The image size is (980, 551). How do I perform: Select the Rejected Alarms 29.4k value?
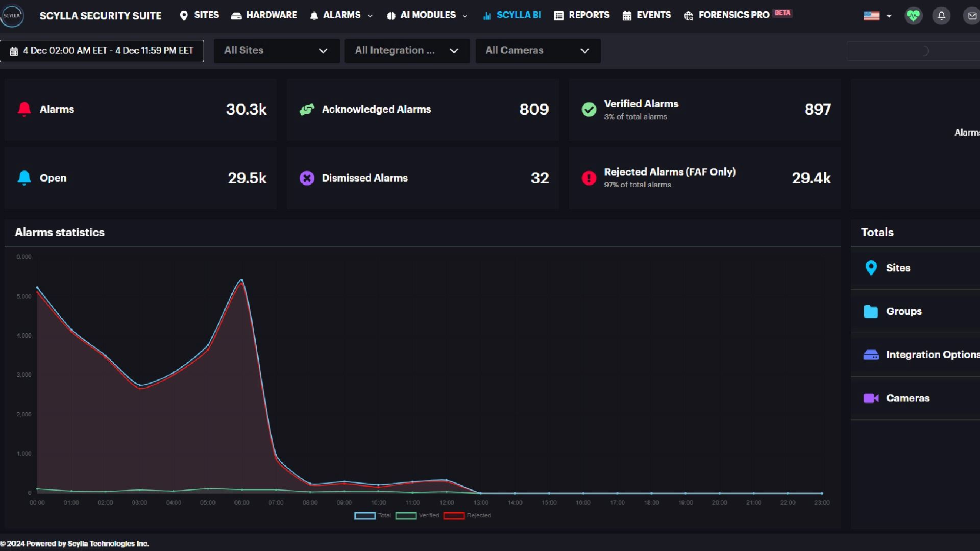pyautogui.click(x=811, y=178)
